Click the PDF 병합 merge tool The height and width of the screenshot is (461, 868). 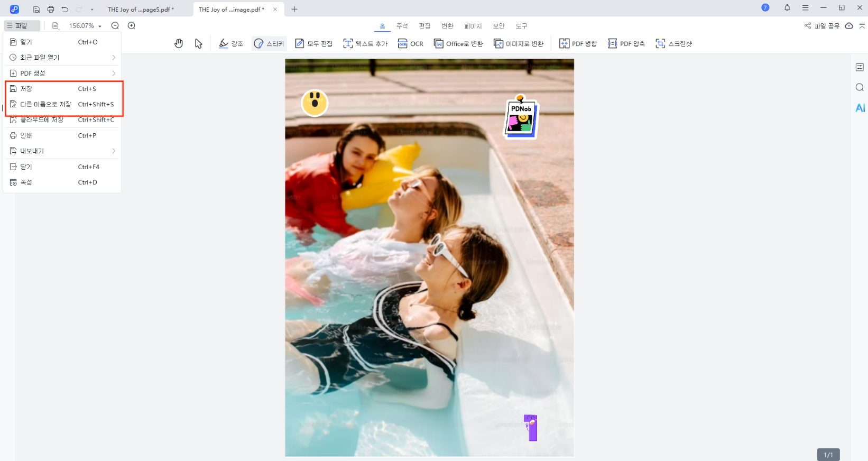pos(578,43)
